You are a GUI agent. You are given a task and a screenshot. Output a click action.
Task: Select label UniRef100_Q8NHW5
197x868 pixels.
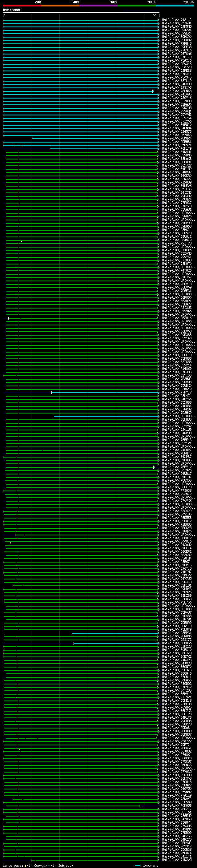coord(177,419)
